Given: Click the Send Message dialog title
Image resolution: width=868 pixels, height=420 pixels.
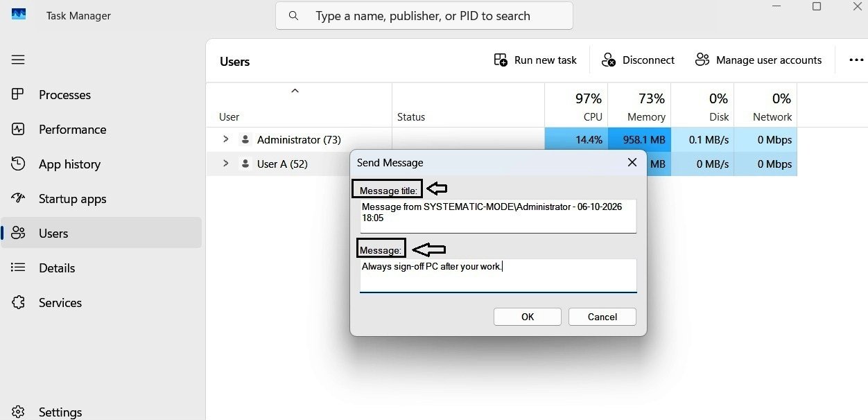Looking at the screenshot, I should coord(390,163).
